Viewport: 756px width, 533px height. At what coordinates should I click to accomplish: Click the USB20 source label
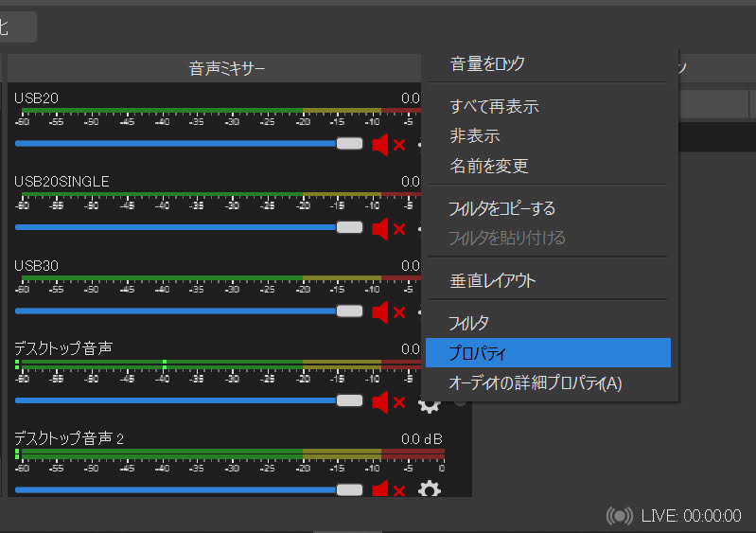36,98
